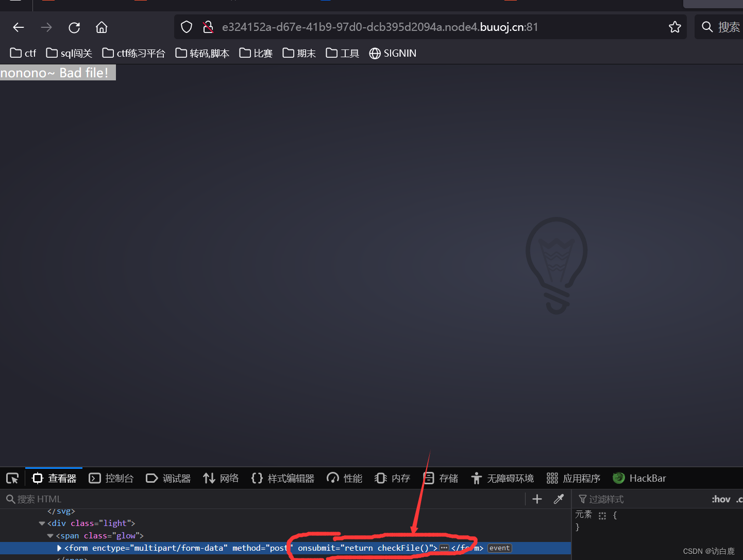The width and height of the screenshot is (743, 560).
Task: Collapse the span class="glow" node
Action: point(50,536)
